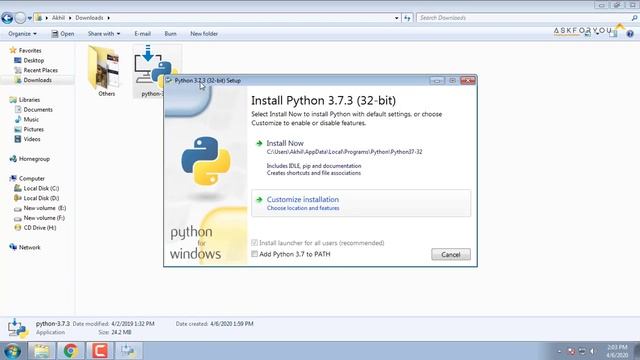Image resolution: width=640 pixels, height=360 pixels.
Task: Switch to Python installer taskbar item
Action: tap(128, 351)
